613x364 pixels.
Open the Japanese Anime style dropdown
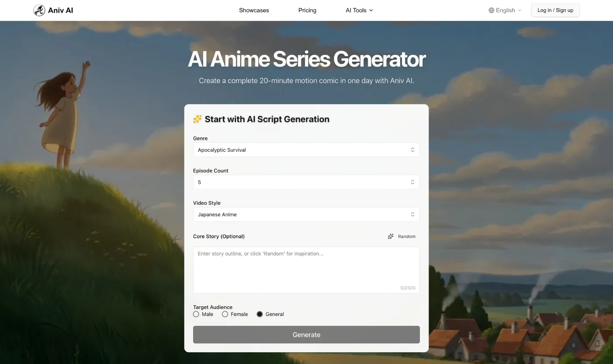[302, 214]
